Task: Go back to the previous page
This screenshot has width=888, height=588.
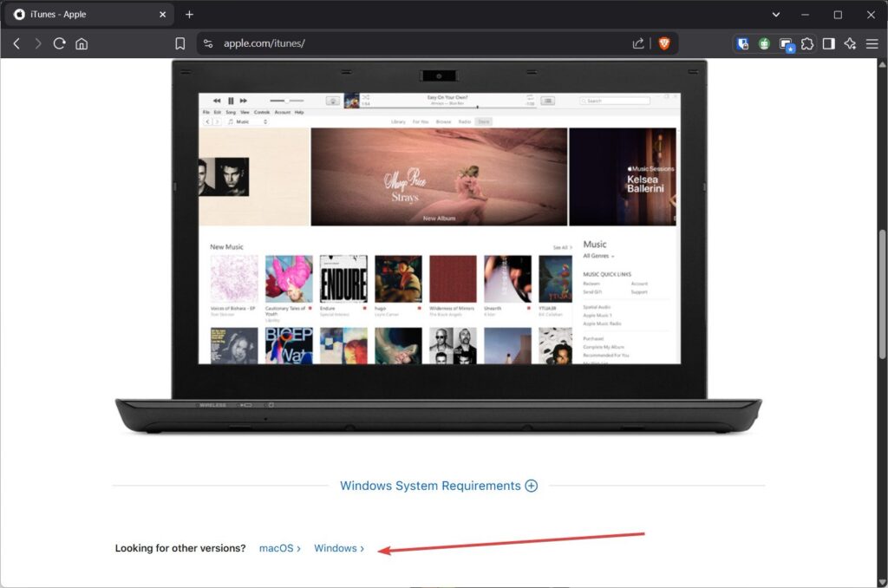Action: pyautogui.click(x=16, y=43)
